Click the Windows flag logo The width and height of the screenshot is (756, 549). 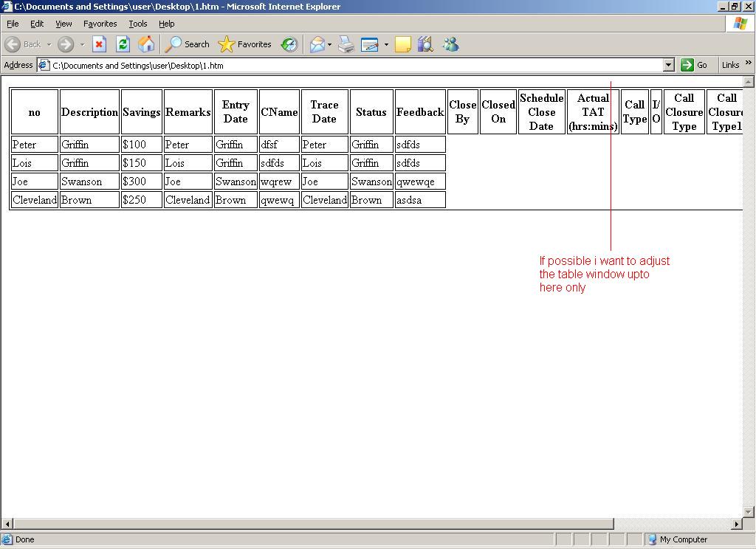(740, 24)
